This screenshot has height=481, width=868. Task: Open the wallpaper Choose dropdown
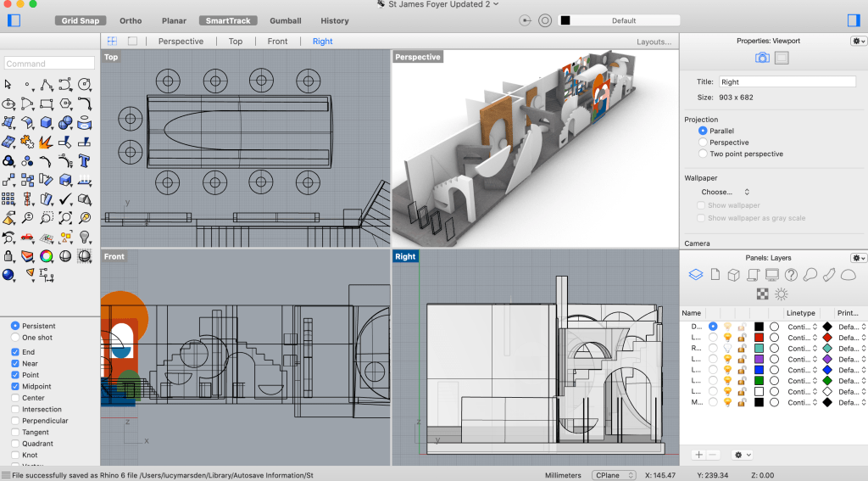point(726,192)
